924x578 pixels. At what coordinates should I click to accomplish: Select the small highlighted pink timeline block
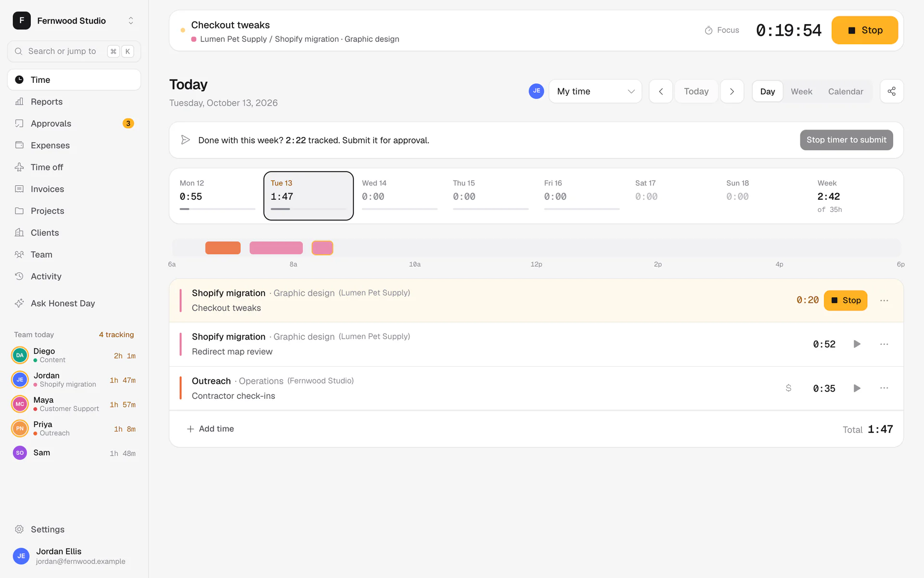[x=322, y=248]
